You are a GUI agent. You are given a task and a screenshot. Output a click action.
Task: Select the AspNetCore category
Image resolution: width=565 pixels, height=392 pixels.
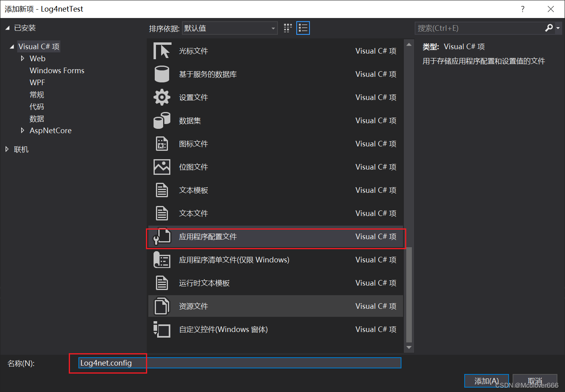point(50,130)
